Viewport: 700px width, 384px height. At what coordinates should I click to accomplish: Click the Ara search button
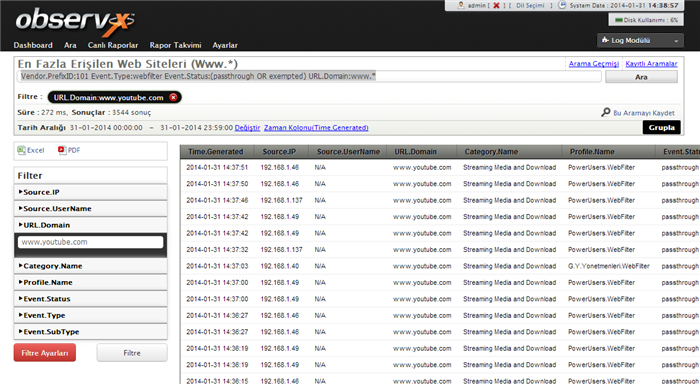641,77
